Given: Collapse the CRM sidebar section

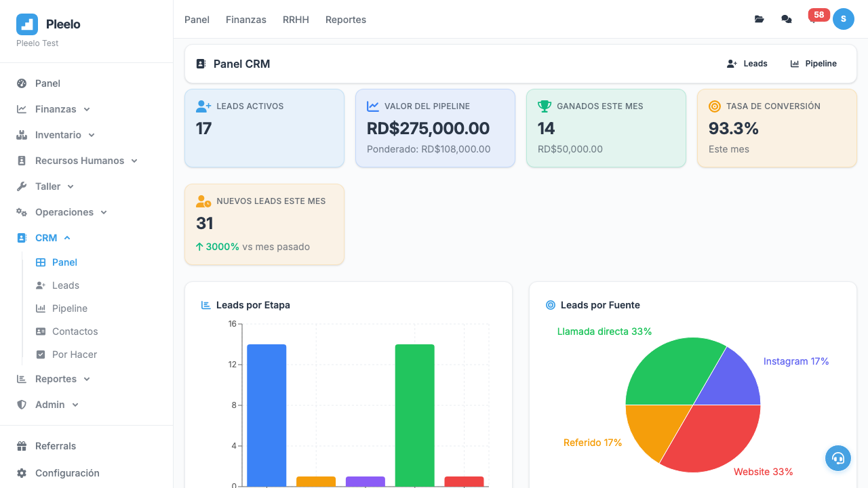Looking at the screenshot, I should pos(47,238).
